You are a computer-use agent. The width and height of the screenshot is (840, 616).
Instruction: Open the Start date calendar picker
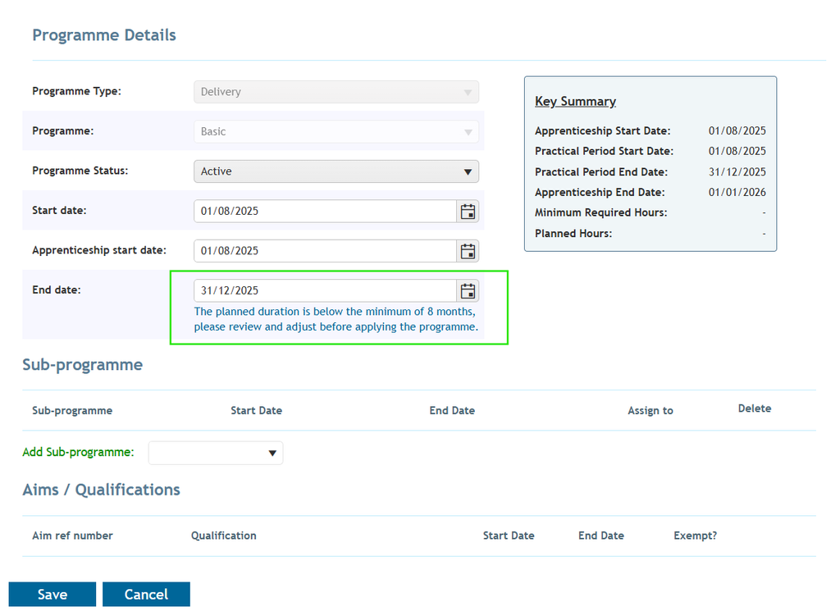(x=468, y=211)
